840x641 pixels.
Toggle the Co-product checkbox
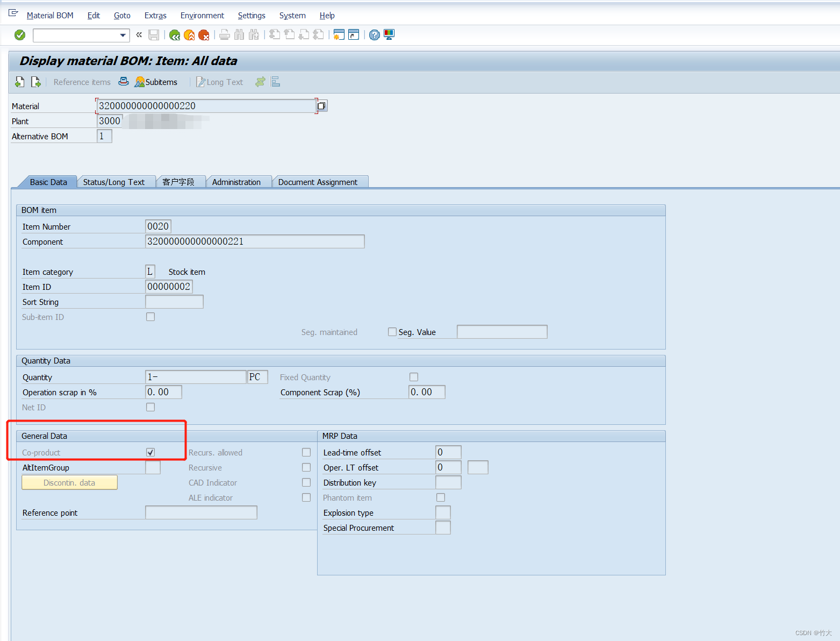(x=150, y=452)
